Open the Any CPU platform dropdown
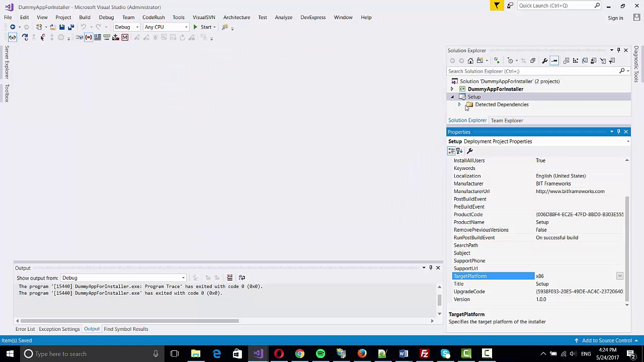This screenshot has height=362, width=644. click(x=166, y=27)
